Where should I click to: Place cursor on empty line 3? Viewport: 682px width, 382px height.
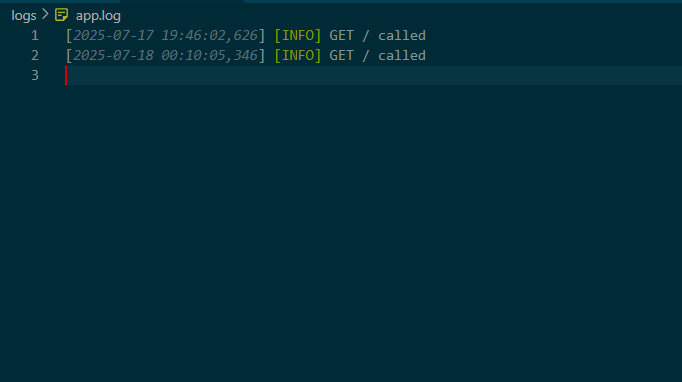point(373,76)
